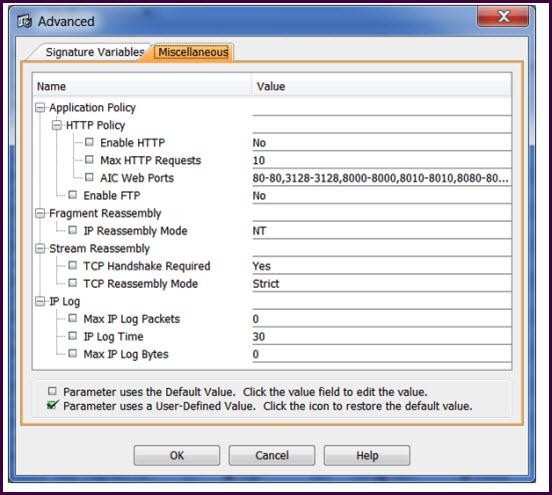Click the Enable FTP parameter icon
Image resolution: width=552 pixels, height=495 pixels.
(73, 195)
